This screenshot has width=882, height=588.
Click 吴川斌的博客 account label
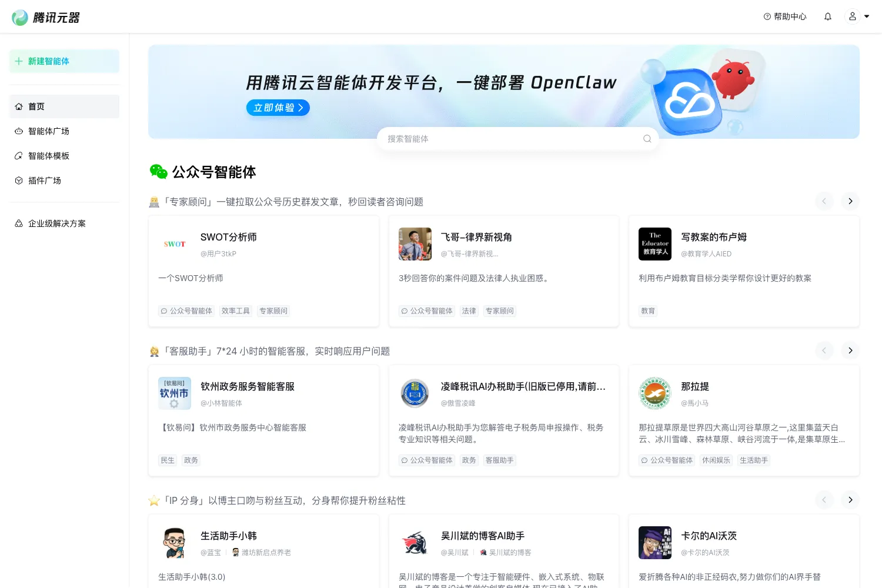(506, 553)
